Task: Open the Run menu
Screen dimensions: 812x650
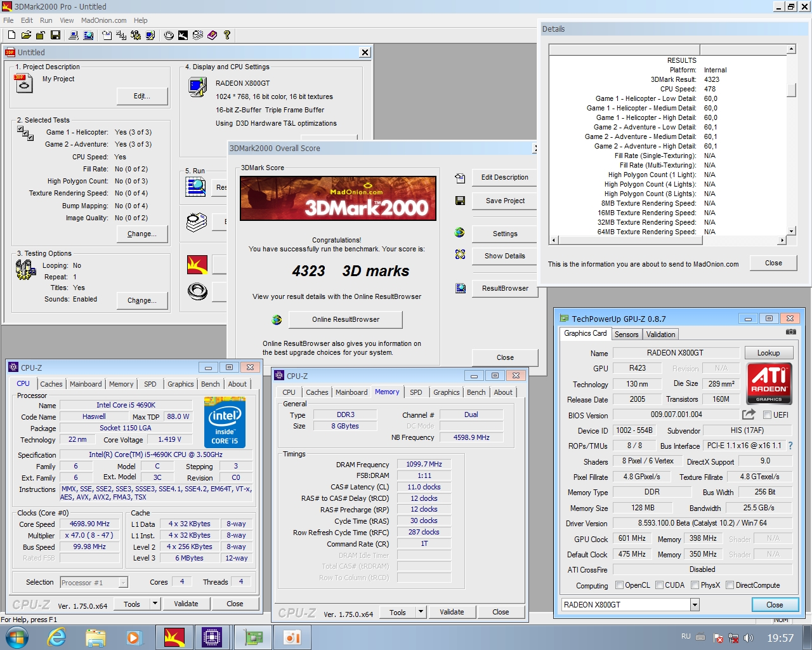Action: click(46, 20)
